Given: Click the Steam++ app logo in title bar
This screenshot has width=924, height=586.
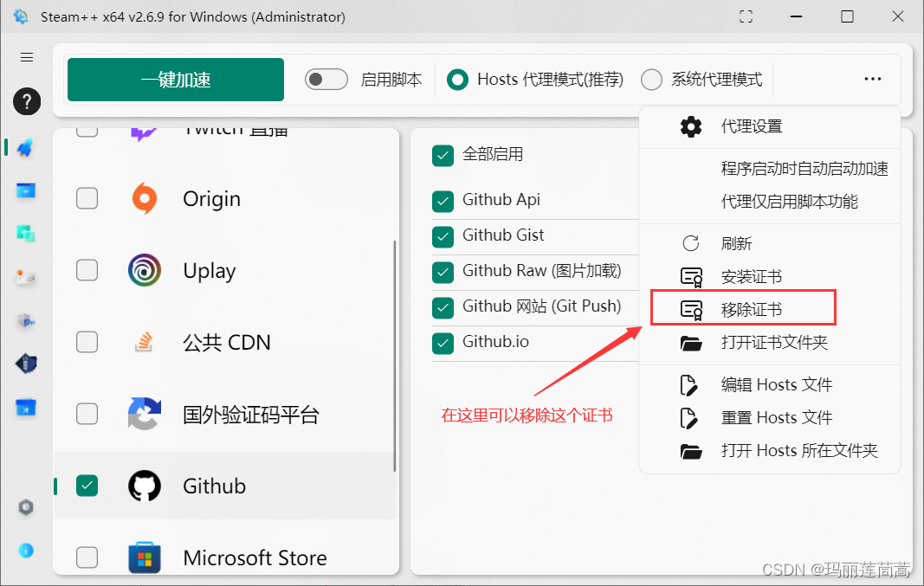Looking at the screenshot, I should 21,16.
